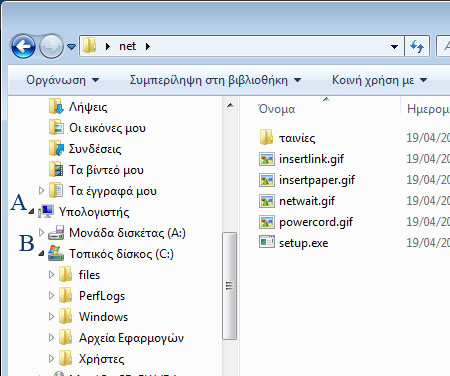Select Αρχεία Εφαρμογών folder icon
Image resolution: width=450 pixels, height=376 pixels.
point(66,338)
